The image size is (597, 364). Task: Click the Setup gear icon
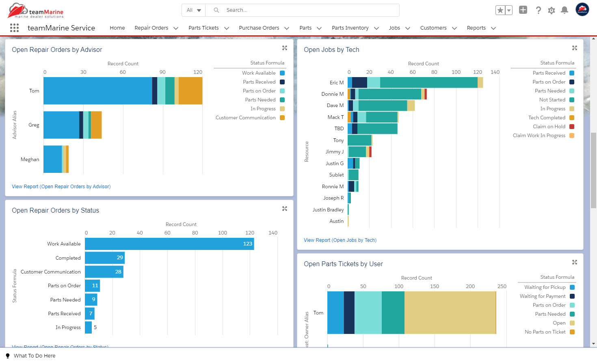[x=552, y=10]
